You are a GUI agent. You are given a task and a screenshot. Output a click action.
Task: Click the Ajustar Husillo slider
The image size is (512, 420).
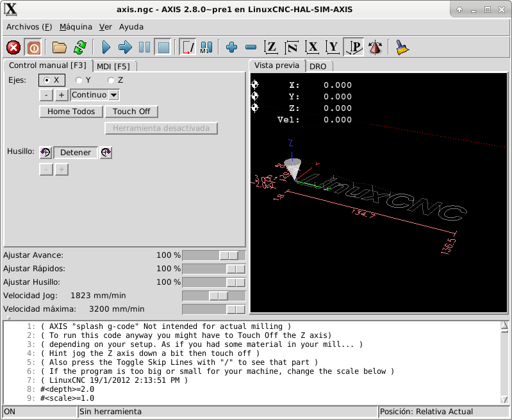pos(214,282)
